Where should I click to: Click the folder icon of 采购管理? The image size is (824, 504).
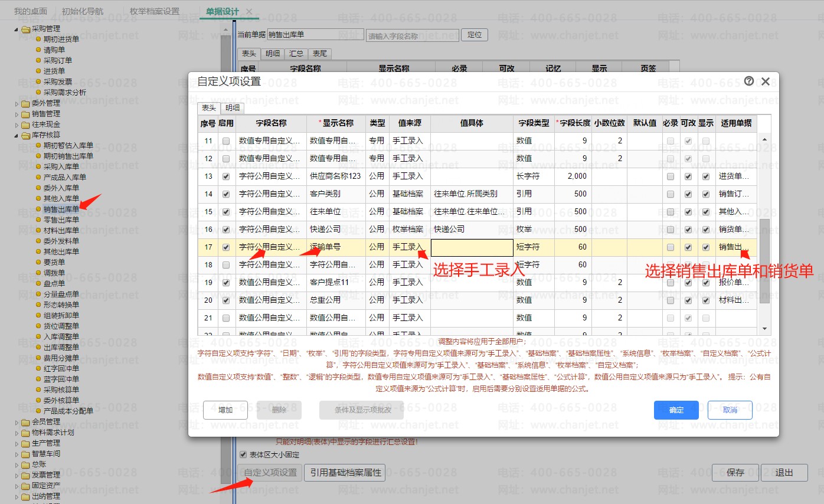pos(25,28)
